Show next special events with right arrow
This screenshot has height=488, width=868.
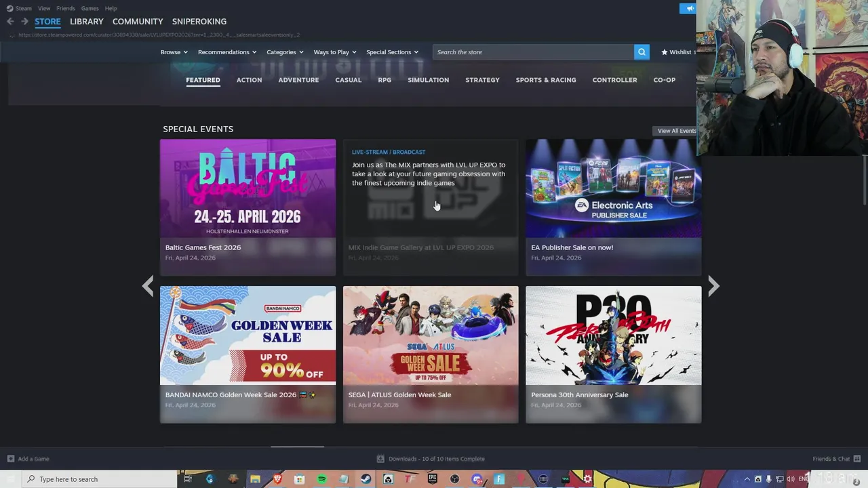pyautogui.click(x=713, y=286)
